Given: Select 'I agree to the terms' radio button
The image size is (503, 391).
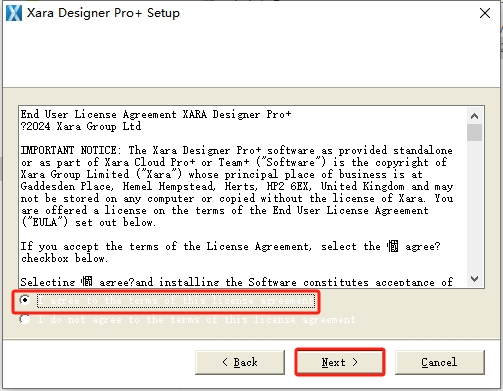Looking at the screenshot, I should click(25, 300).
